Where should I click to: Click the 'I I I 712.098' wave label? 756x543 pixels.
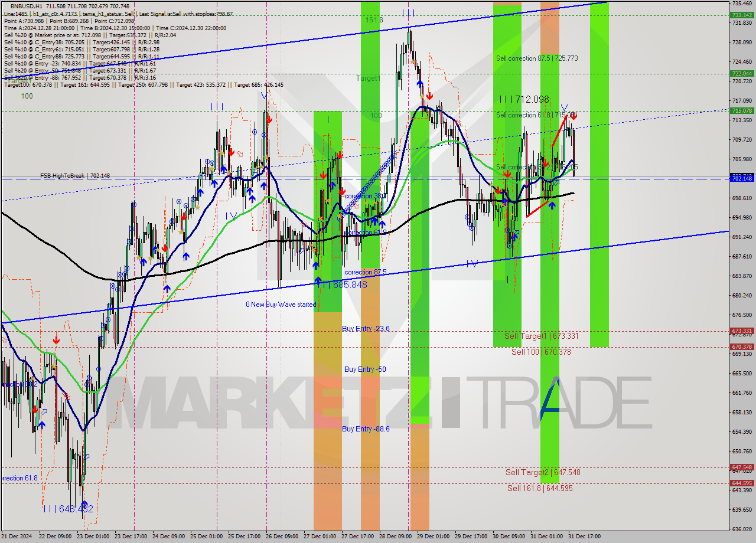coord(524,99)
